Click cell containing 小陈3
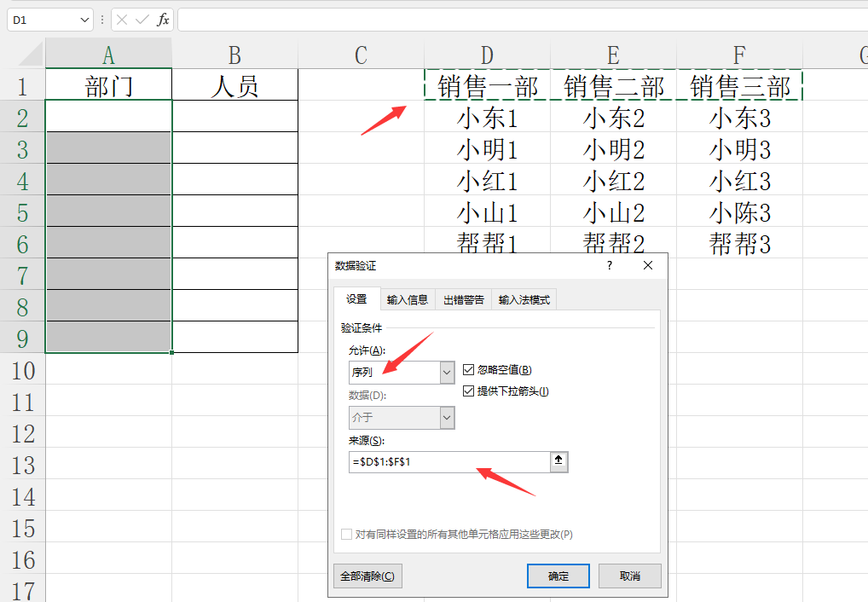The image size is (868, 602). (739, 212)
